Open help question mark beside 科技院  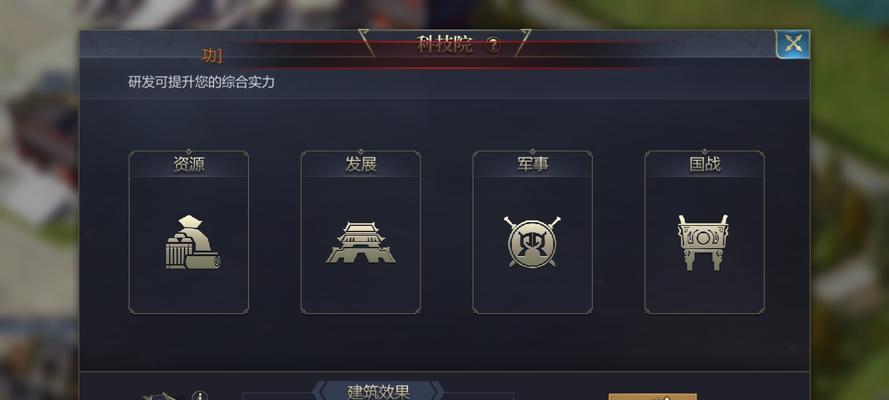coord(493,45)
